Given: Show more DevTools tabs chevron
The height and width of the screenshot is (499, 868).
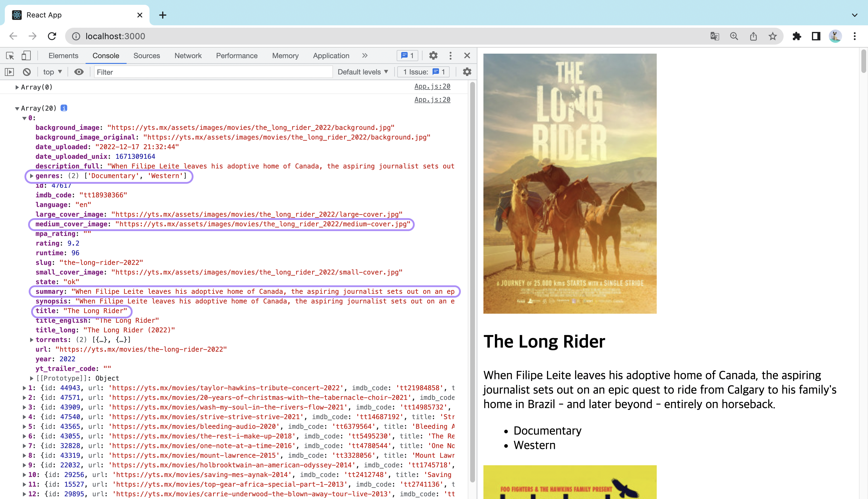Looking at the screenshot, I should pyautogui.click(x=365, y=55).
